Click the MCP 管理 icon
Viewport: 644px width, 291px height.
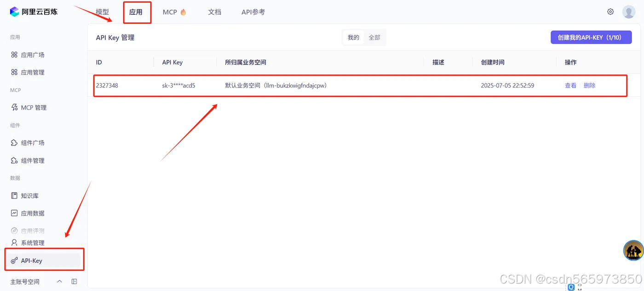click(x=14, y=107)
